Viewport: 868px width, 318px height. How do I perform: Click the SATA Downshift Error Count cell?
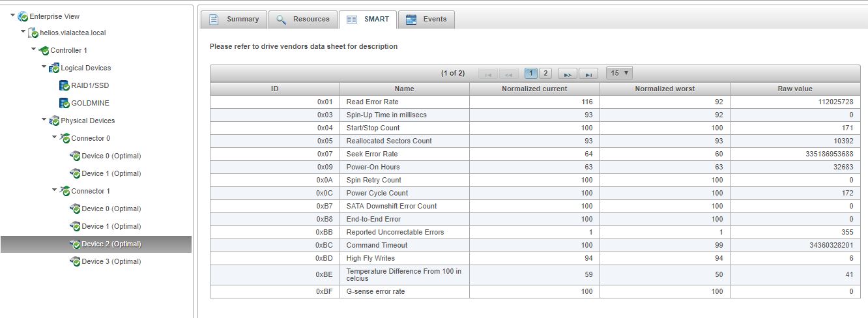tap(405, 206)
